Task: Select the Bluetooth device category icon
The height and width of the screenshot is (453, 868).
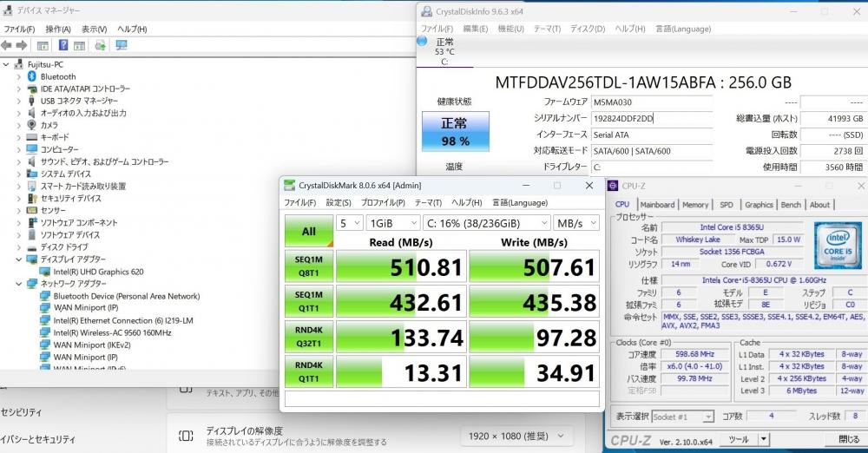Action: (x=32, y=76)
